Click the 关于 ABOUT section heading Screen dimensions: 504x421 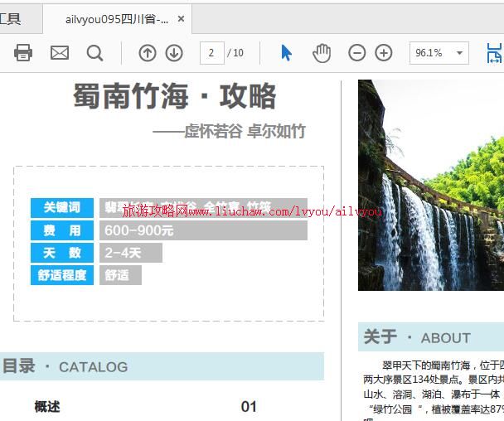(x=417, y=337)
